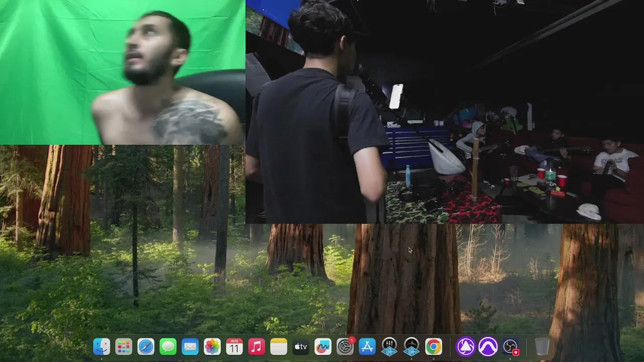
Task: Open the Messages app
Action: [x=168, y=346]
